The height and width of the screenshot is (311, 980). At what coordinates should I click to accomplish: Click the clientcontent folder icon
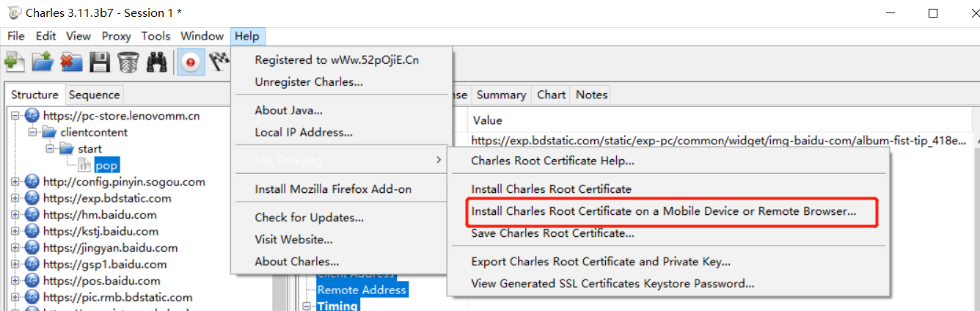pyautogui.click(x=49, y=132)
